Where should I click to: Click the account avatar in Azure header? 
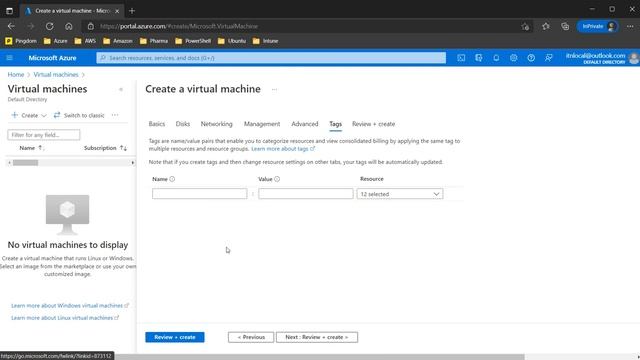pos(634,58)
